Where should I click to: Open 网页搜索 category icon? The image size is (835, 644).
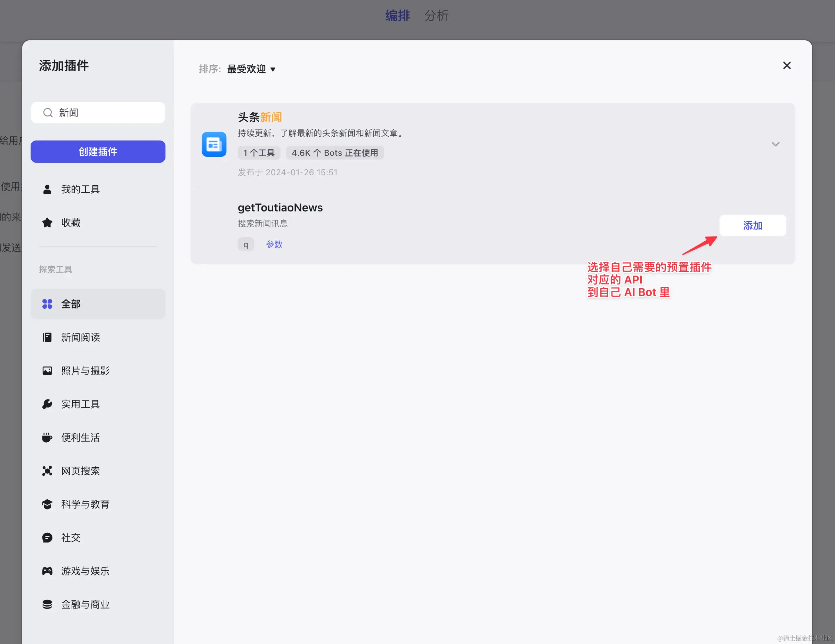coord(47,471)
